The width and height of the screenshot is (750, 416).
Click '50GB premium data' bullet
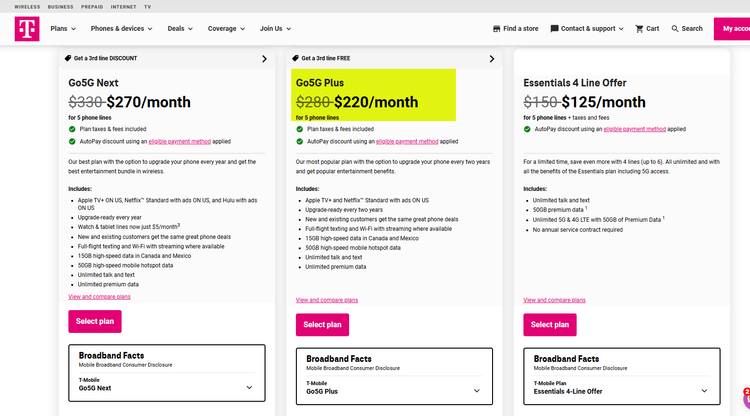point(559,210)
